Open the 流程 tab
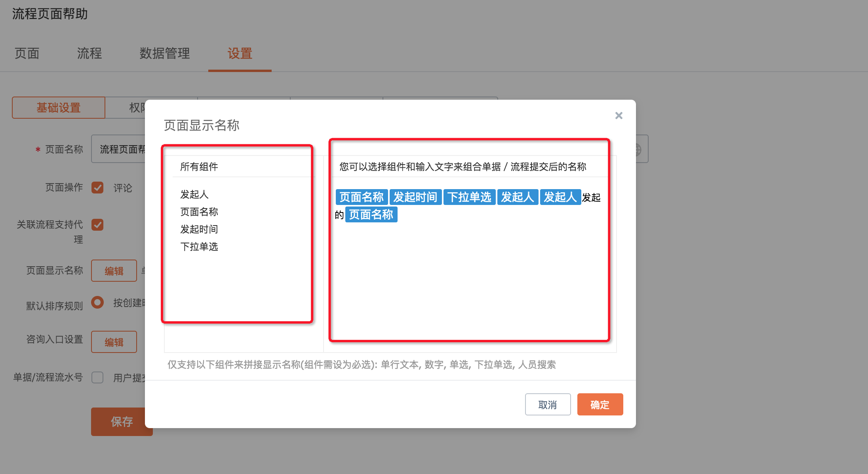The width and height of the screenshot is (868, 474). coord(89,53)
